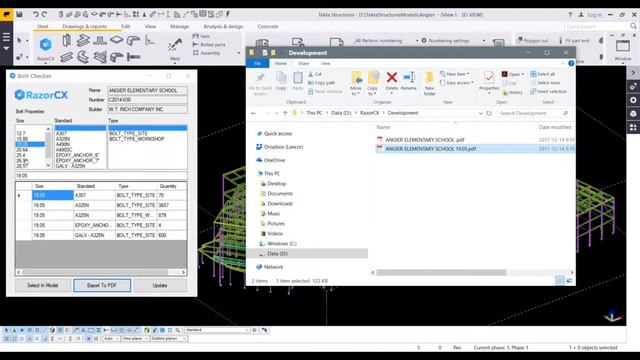Screen dimensions: 640x360
Task: Open Explorer Share tab
Action: [x=303, y=63]
